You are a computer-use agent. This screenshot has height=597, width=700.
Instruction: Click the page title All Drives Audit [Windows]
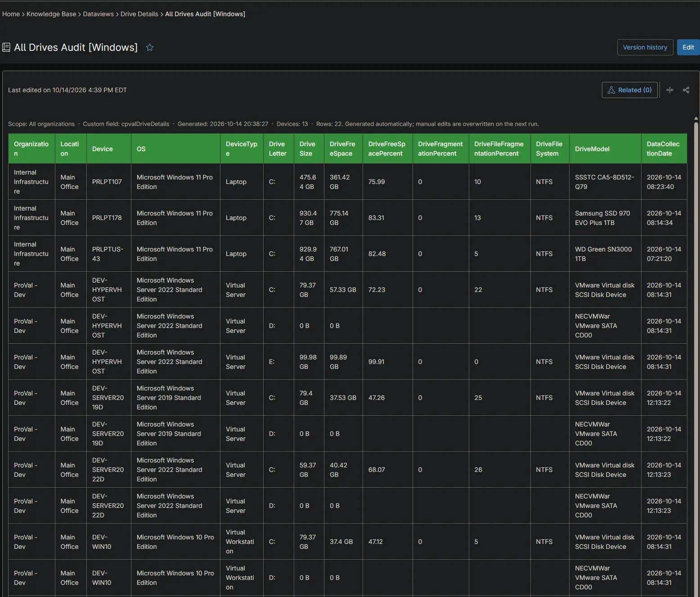pyautogui.click(x=76, y=47)
